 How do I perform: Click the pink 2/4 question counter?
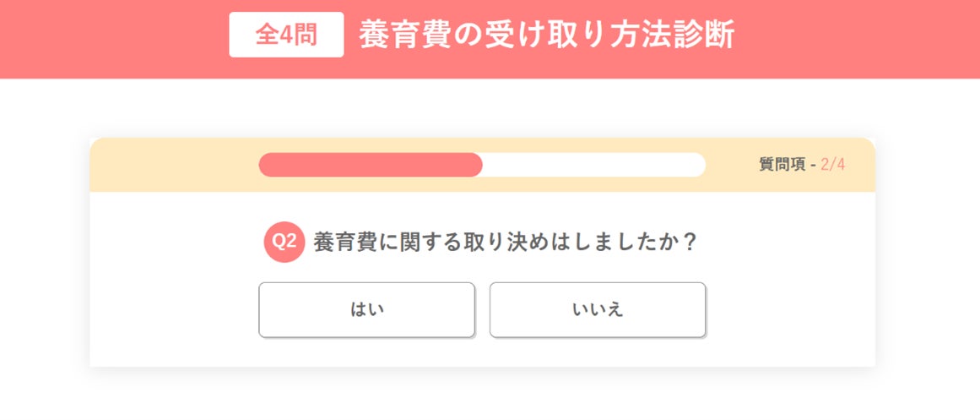click(x=832, y=165)
